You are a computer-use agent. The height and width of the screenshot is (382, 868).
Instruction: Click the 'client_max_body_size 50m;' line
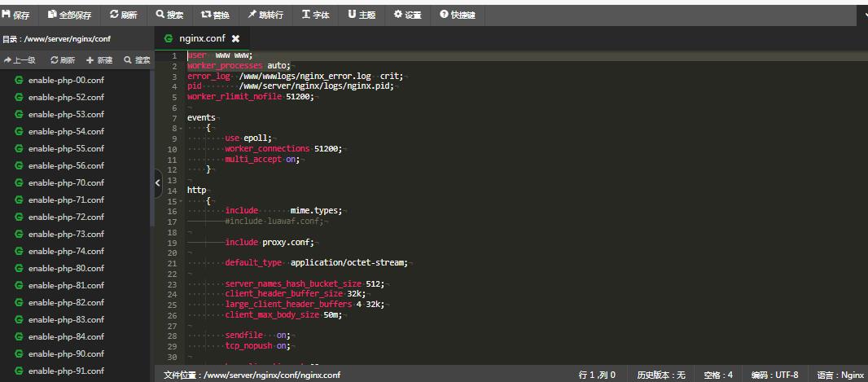pyautogui.click(x=283, y=315)
